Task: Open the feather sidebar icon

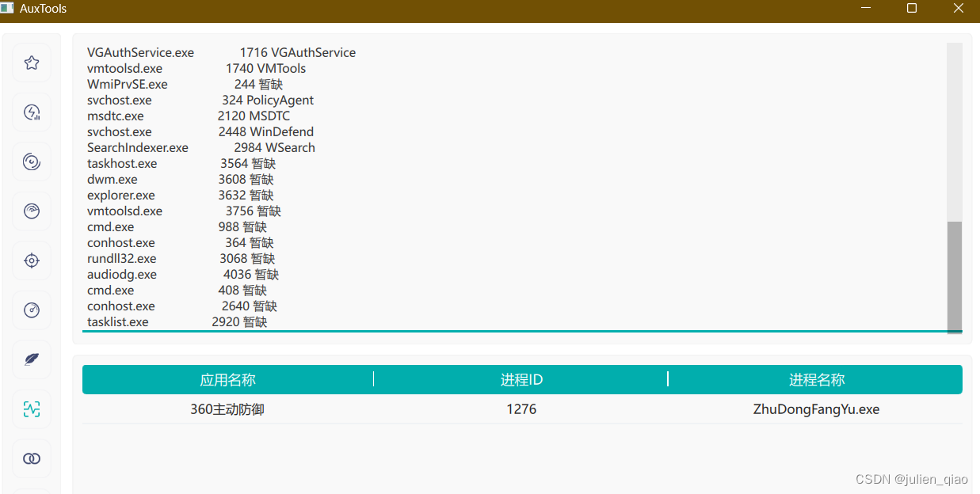Action: (x=32, y=359)
